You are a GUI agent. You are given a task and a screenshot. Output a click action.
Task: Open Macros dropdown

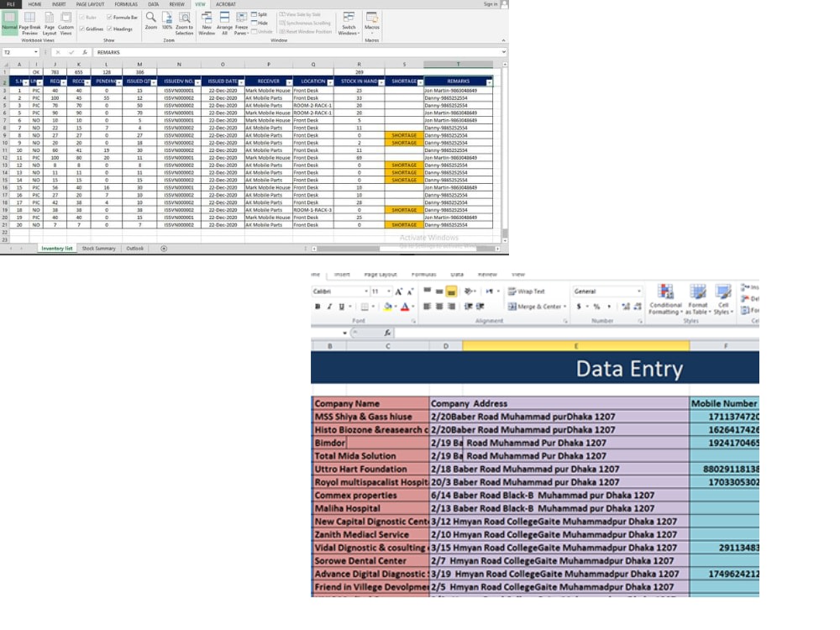click(x=372, y=21)
